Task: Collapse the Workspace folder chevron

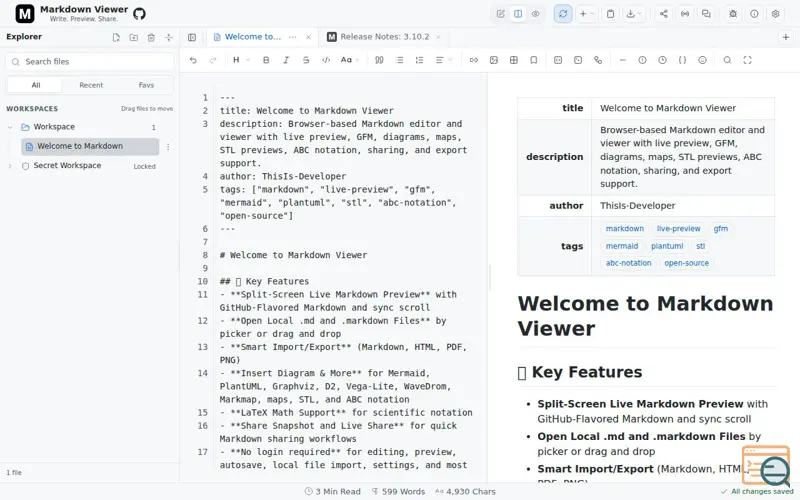Action: coord(10,127)
